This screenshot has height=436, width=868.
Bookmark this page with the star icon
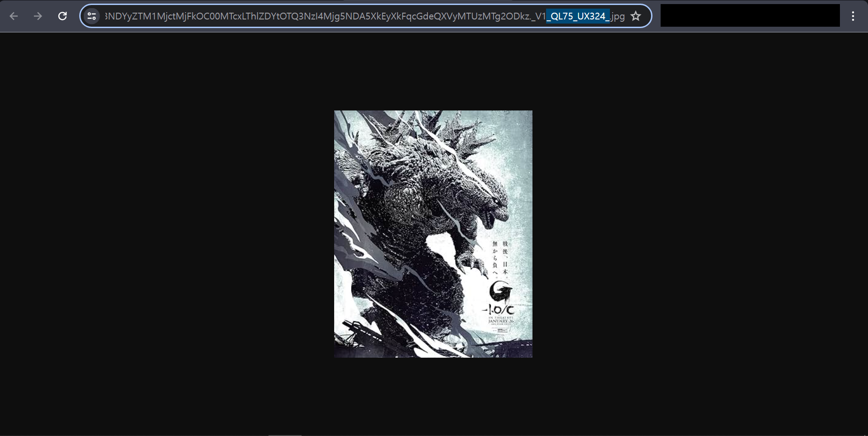tap(636, 16)
